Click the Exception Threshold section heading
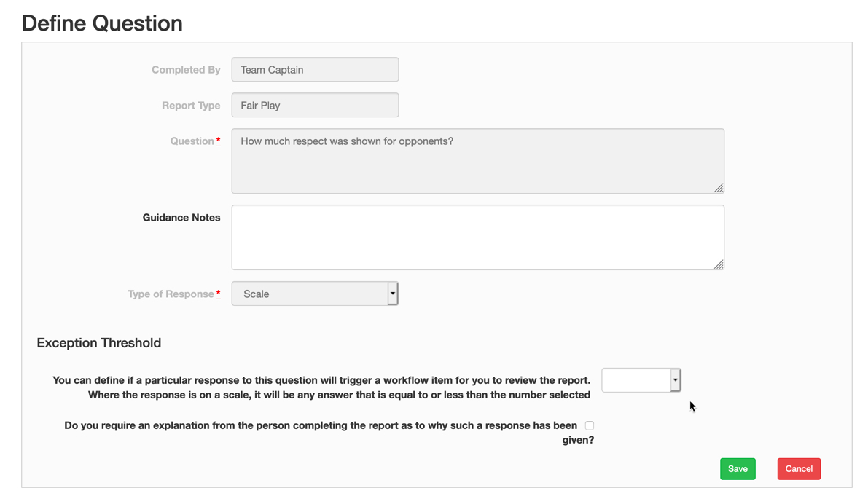 coord(99,343)
